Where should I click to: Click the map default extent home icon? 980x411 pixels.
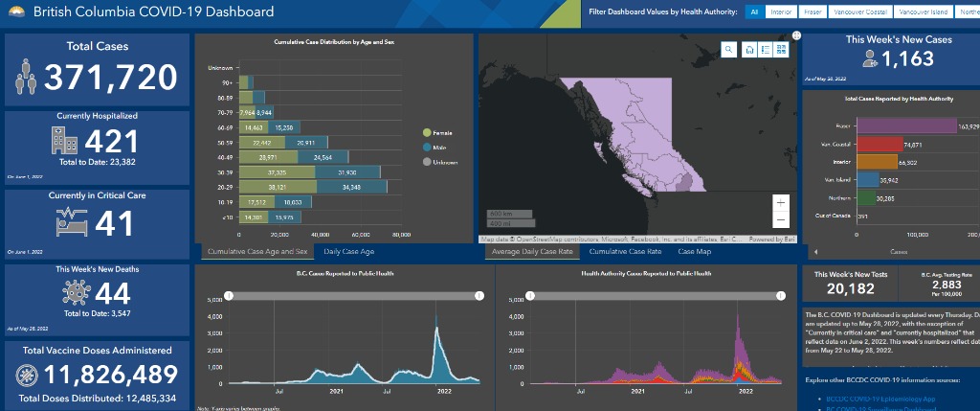(749, 50)
